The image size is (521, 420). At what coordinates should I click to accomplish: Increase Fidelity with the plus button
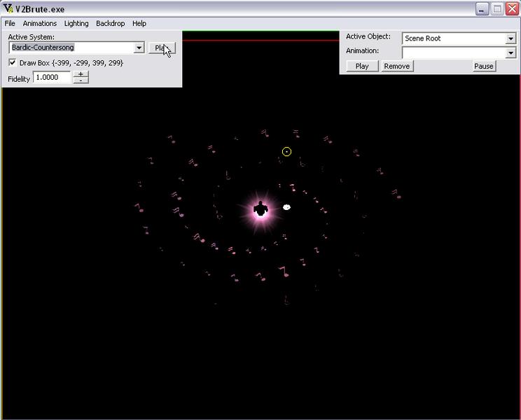tap(81, 74)
